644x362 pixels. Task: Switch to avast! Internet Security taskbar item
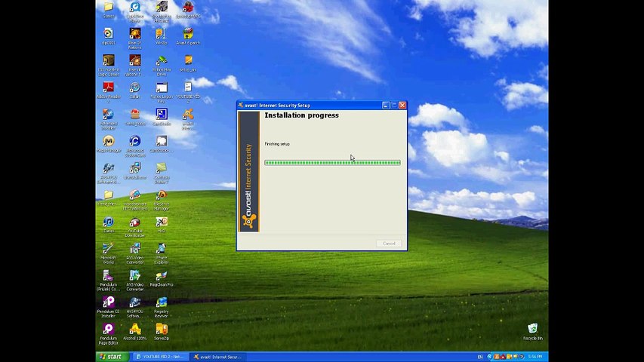(x=217, y=357)
